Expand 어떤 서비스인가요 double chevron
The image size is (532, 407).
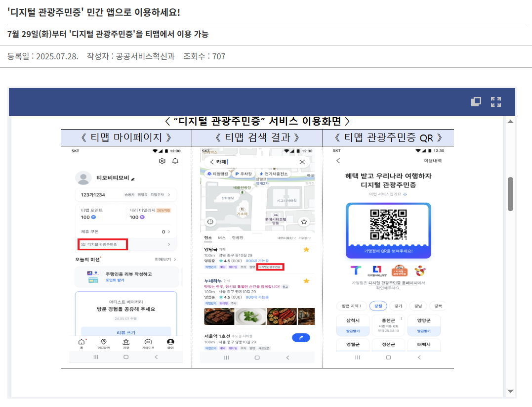pos(405,194)
